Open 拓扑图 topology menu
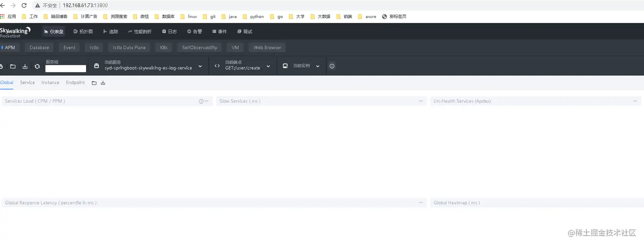The height and width of the screenshot is (245, 644). click(83, 32)
